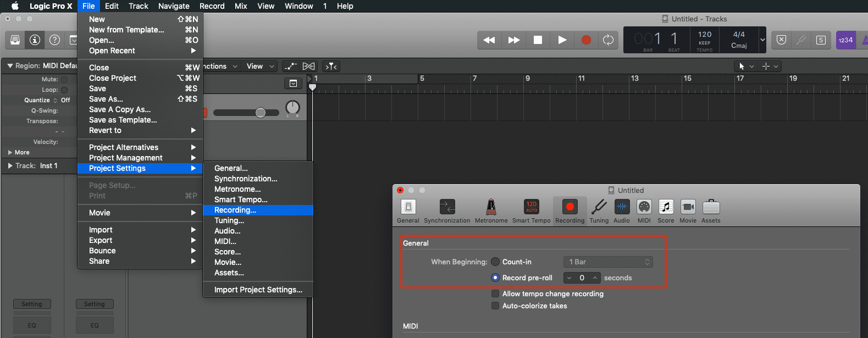Toggle the Flex waveform button
868x338 pixels.
[309, 66]
